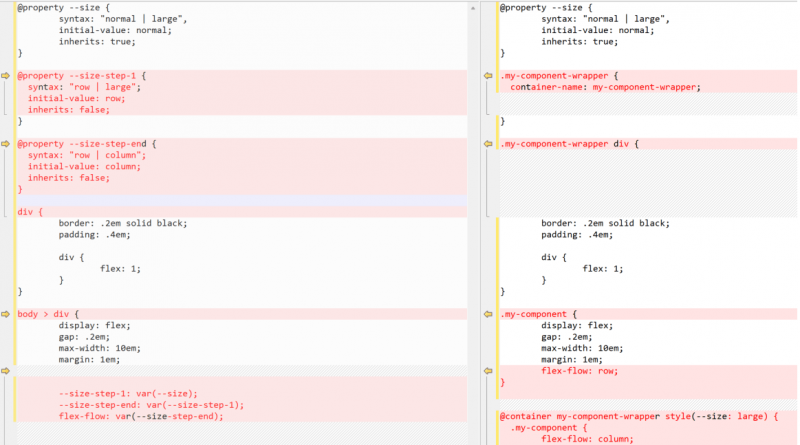800x445 pixels.
Task: Click copy-left arrow beside .my-component {
Action: [489, 314]
